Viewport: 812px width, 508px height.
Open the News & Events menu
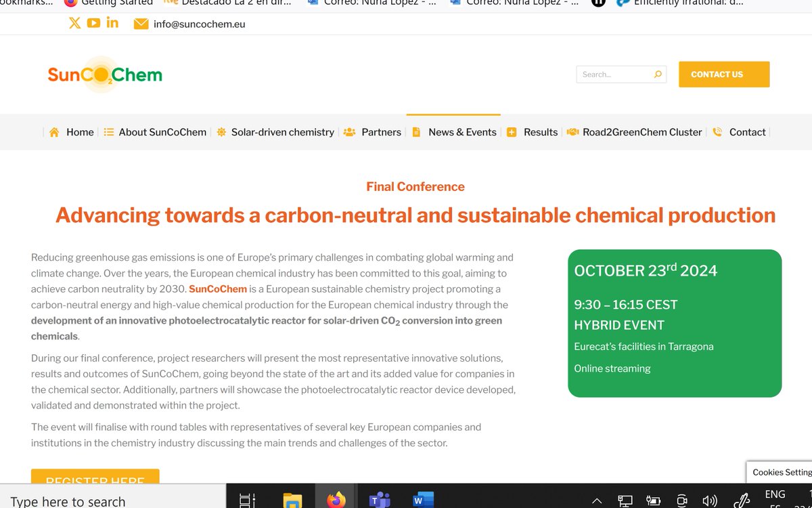462,132
